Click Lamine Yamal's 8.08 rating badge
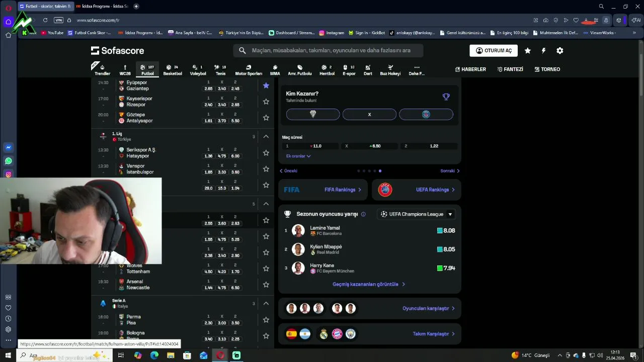Screen dimensions: 644x362 [446, 231]
